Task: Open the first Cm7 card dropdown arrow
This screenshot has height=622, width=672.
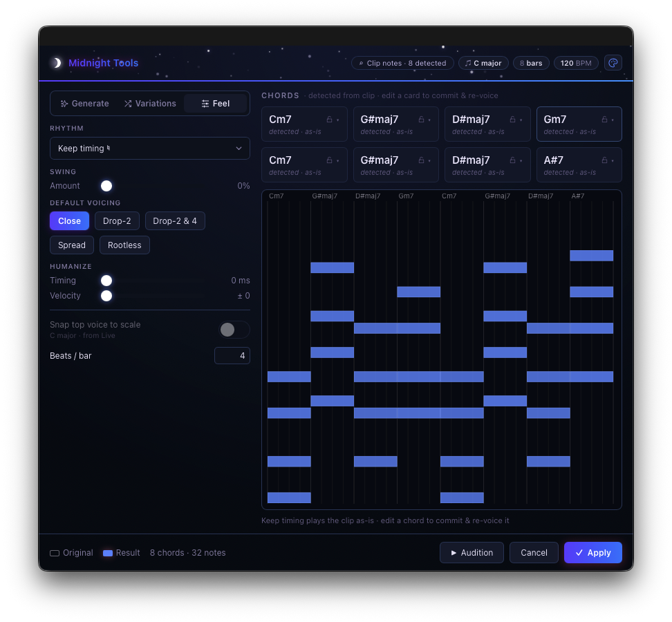Action: (337, 120)
